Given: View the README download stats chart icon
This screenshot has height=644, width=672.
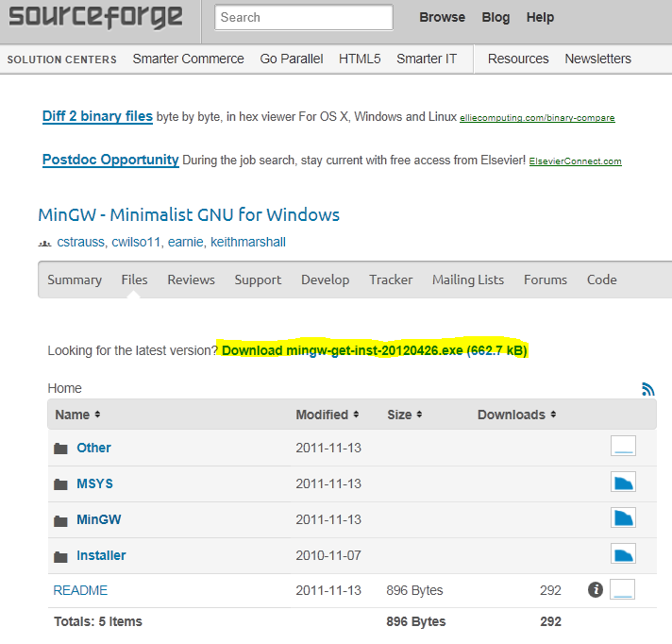Looking at the screenshot, I should [622, 589].
